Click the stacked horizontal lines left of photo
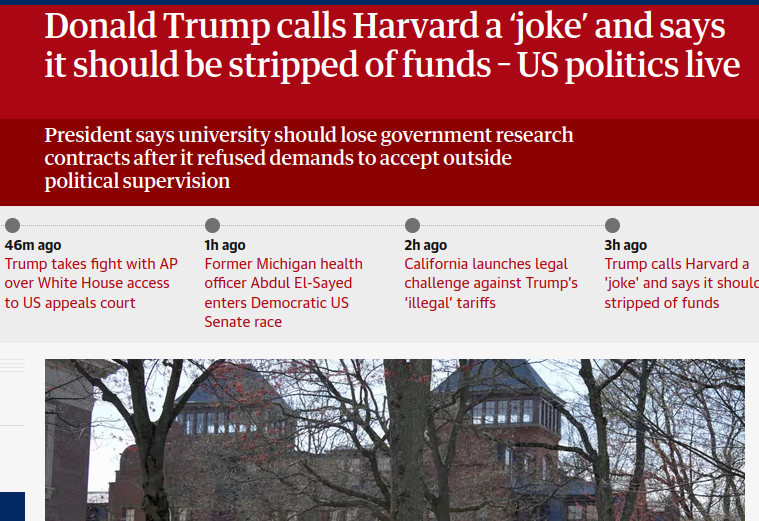Image resolution: width=759 pixels, height=521 pixels. [13, 366]
